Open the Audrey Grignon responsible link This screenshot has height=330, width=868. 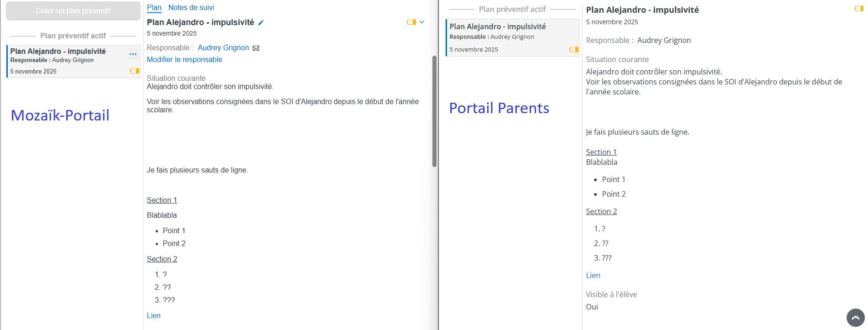point(223,47)
